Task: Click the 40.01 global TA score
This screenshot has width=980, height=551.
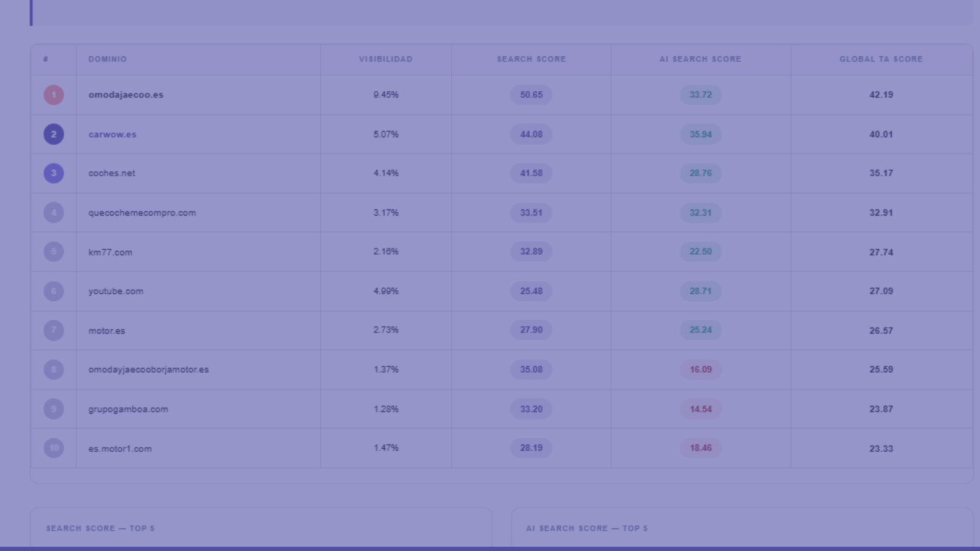Action: pos(881,134)
